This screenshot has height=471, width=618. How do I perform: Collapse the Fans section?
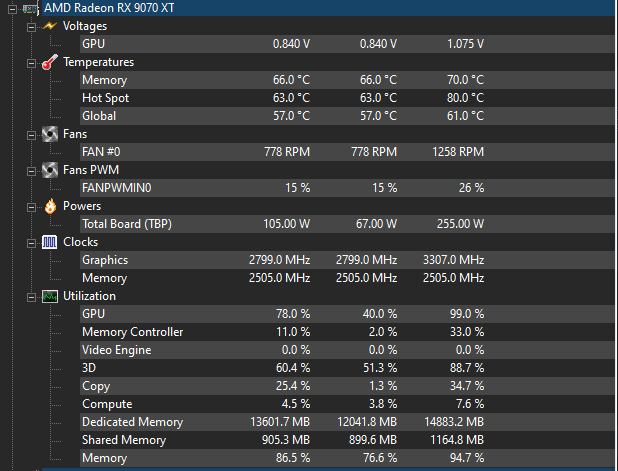[31, 135]
